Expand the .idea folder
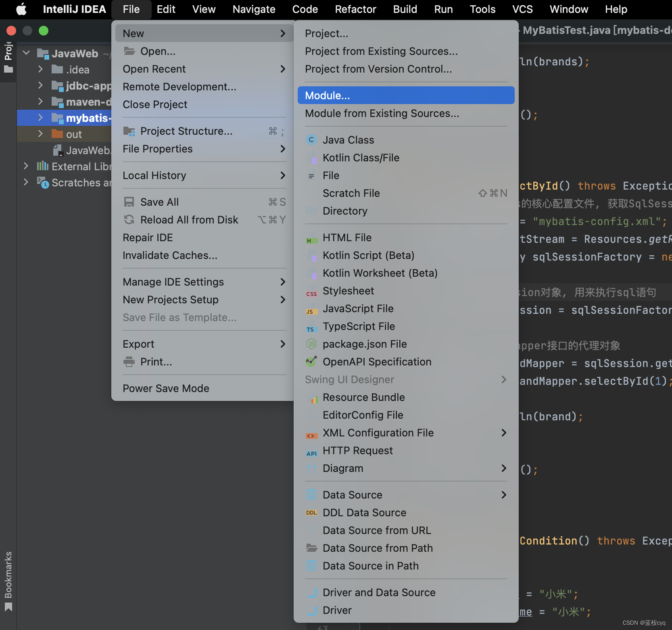 pos(40,69)
